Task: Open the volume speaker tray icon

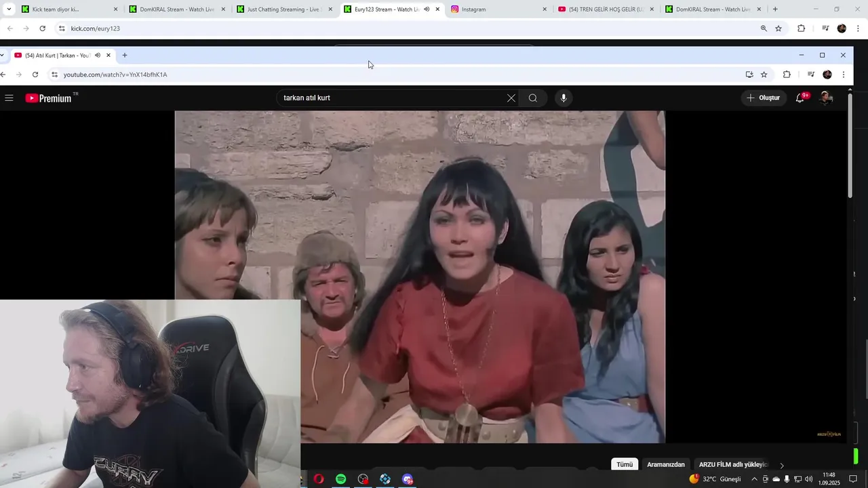Action: [x=808, y=479]
